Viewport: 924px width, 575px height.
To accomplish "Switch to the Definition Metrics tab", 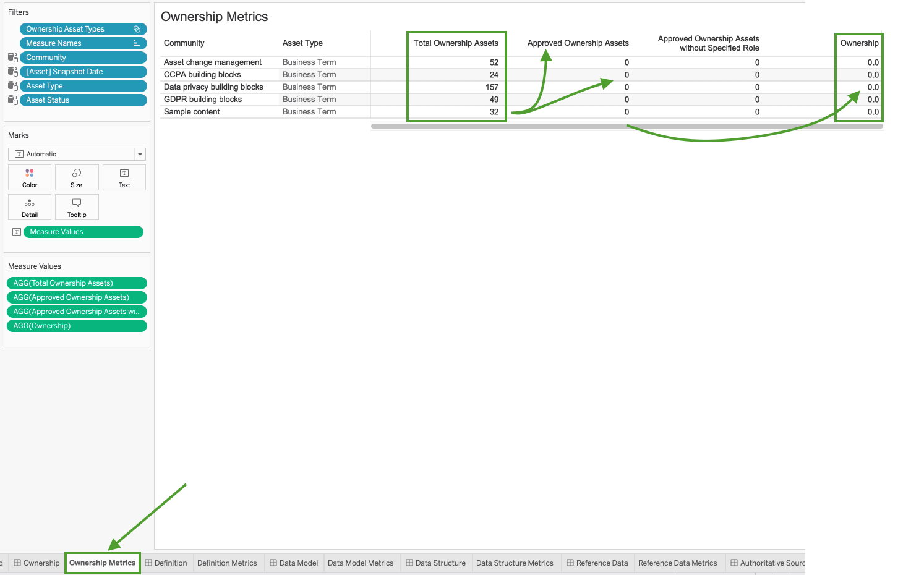I will pos(227,563).
